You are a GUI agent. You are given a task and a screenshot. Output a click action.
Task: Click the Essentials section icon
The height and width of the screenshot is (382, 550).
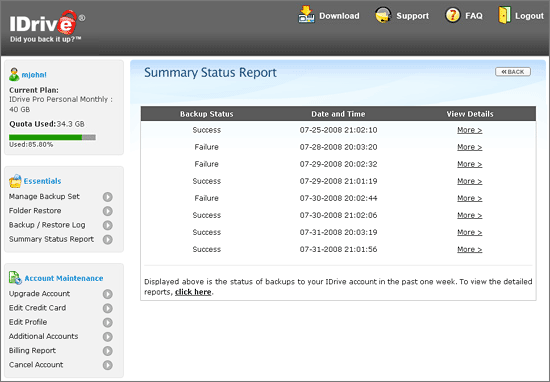coord(15,181)
